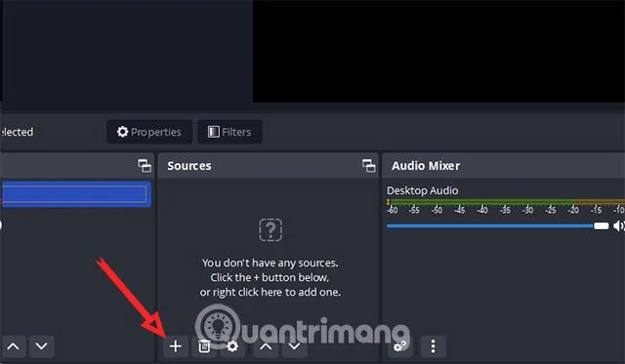
Task: Click the Desktop Audio level meter
Action: coord(506,202)
